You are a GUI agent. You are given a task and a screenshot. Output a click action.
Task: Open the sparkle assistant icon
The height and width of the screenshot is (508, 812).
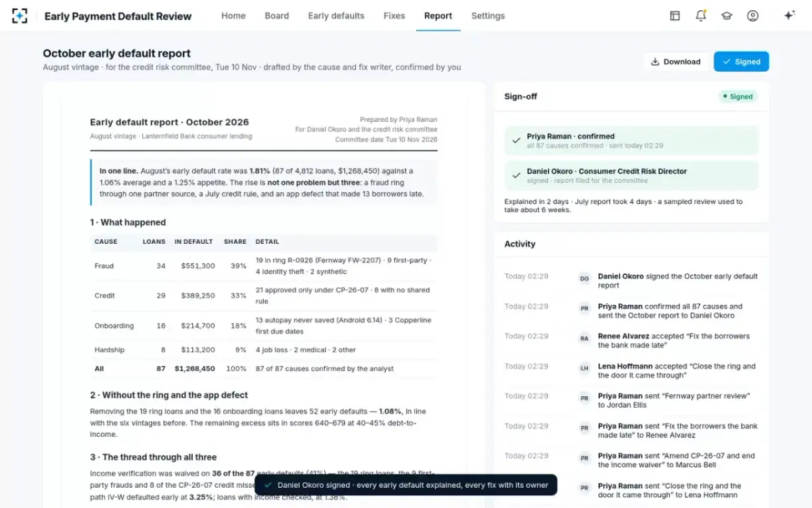coord(789,16)
